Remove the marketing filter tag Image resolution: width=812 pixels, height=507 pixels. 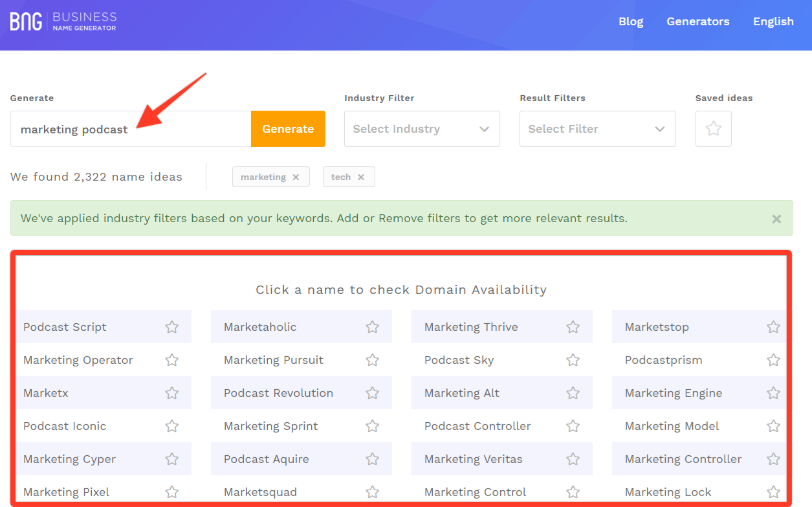tap(296, 177)
